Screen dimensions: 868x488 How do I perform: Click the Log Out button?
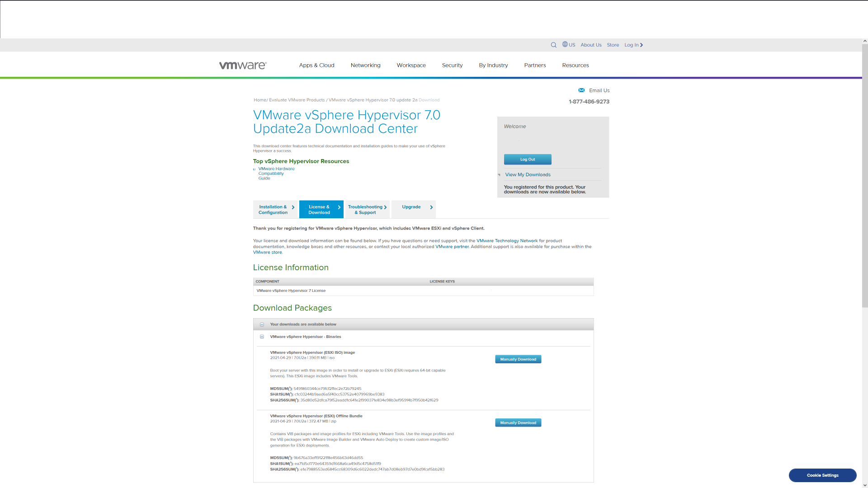point(528,159)
